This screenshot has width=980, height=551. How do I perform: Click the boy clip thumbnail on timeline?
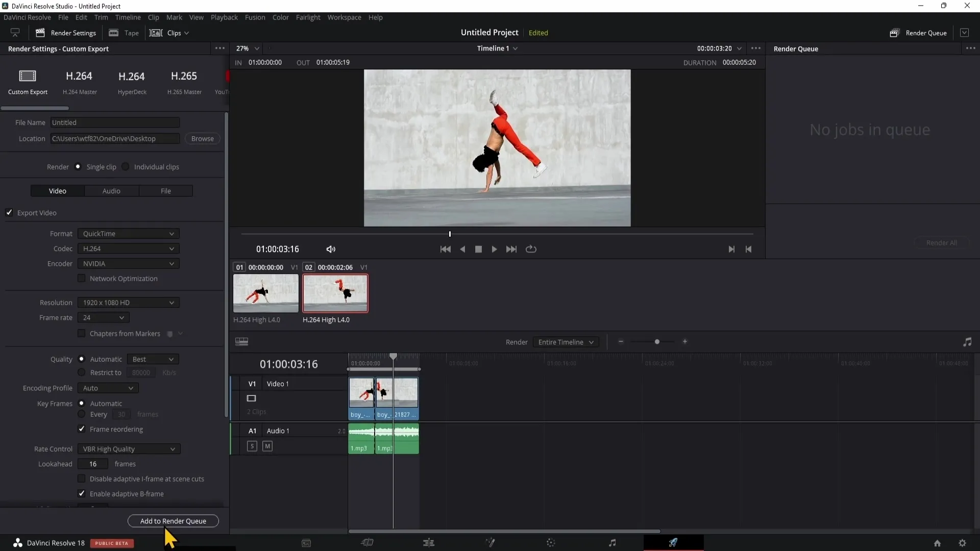pyautogui.click(x=362, y=393)
